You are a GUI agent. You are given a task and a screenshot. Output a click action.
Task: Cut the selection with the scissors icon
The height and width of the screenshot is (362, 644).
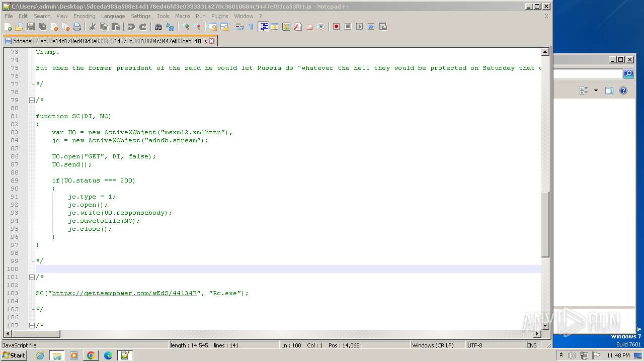(92, 27)
